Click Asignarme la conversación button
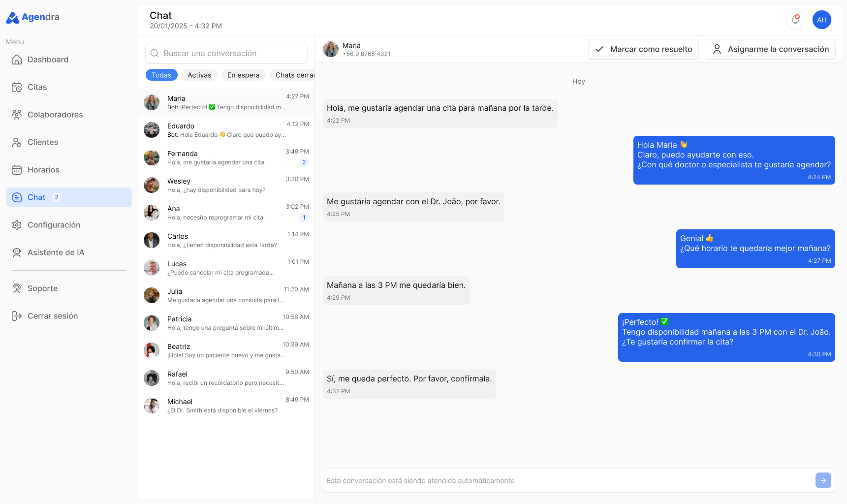The image size is (847, 504). (771, 49)
